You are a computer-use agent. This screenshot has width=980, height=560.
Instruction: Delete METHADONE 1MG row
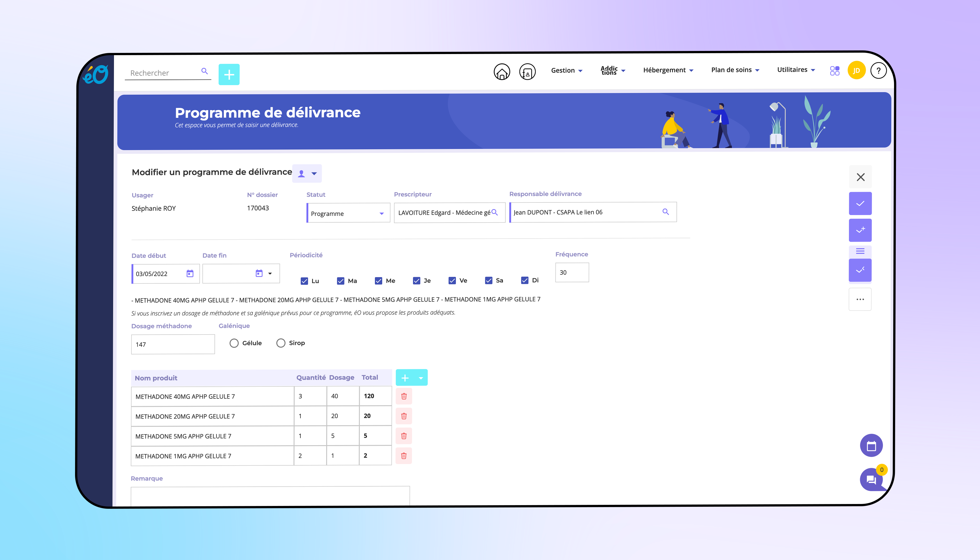[x=404, y=456]
